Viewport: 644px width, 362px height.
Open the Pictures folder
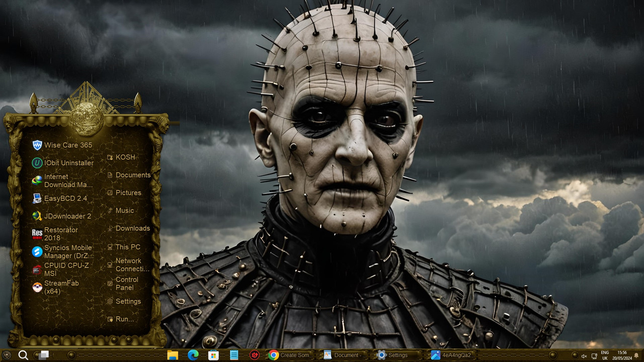124,193
